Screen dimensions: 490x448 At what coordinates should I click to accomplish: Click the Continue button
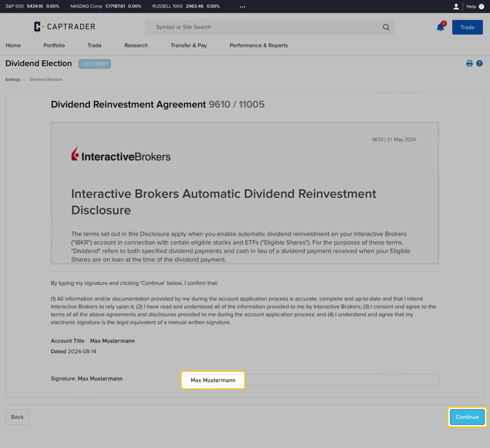(467, 417)
